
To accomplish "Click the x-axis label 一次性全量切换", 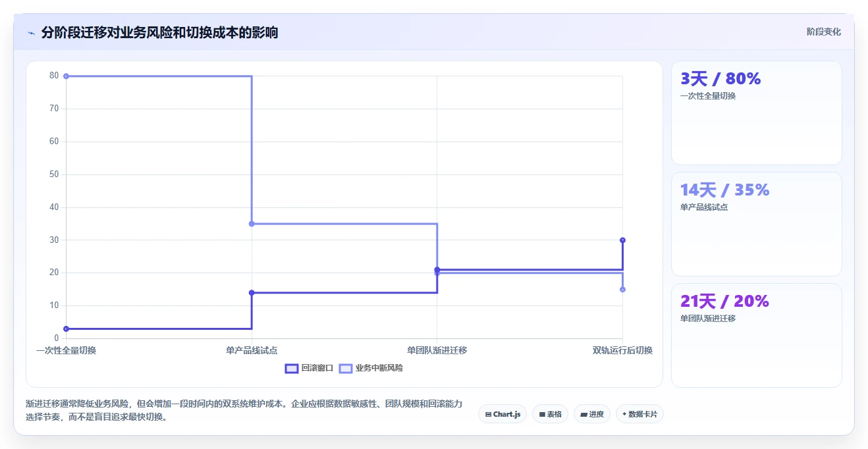I will tap(66, 350).
